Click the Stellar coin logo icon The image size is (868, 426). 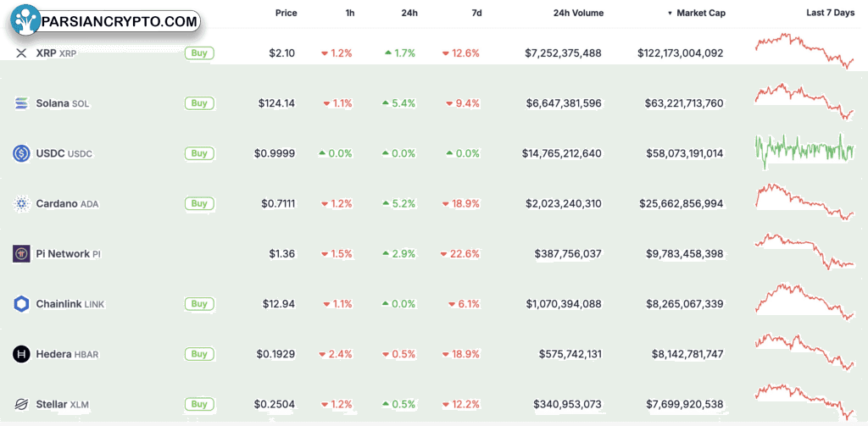coord(21,405)
